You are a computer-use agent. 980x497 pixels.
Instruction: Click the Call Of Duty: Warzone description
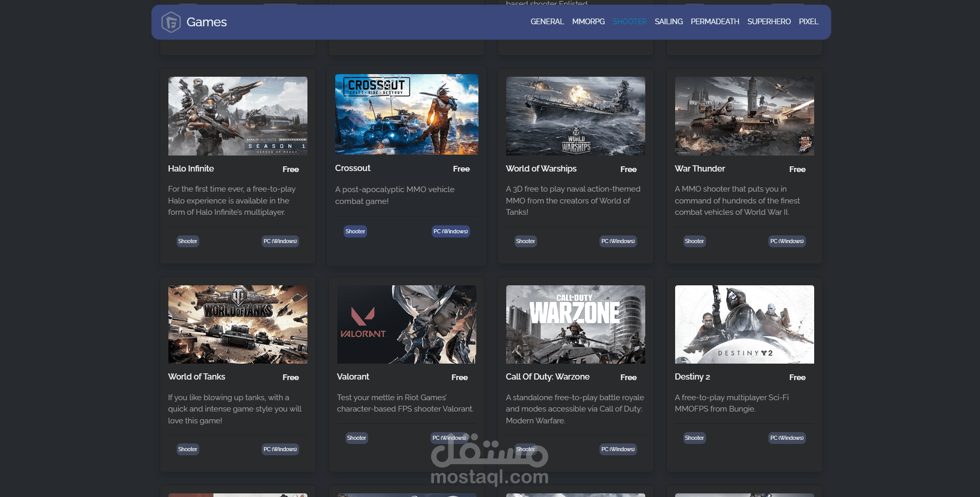[x=575, y=409]
